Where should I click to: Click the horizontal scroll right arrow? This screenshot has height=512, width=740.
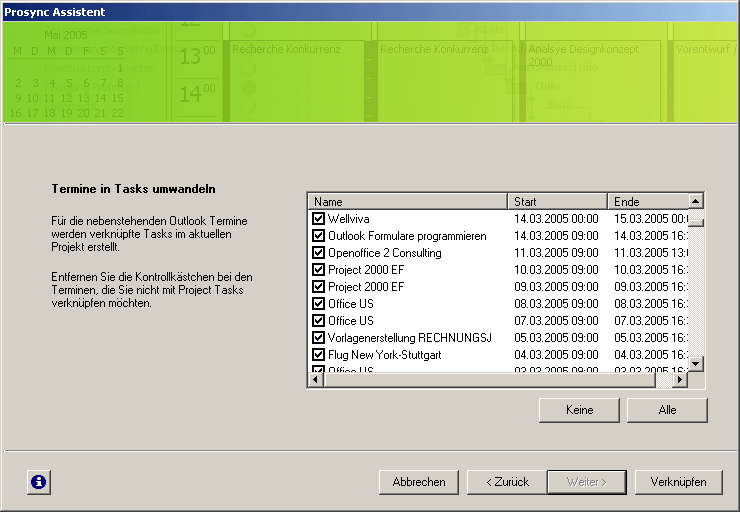pyautogui.click(x=680, y=380)
